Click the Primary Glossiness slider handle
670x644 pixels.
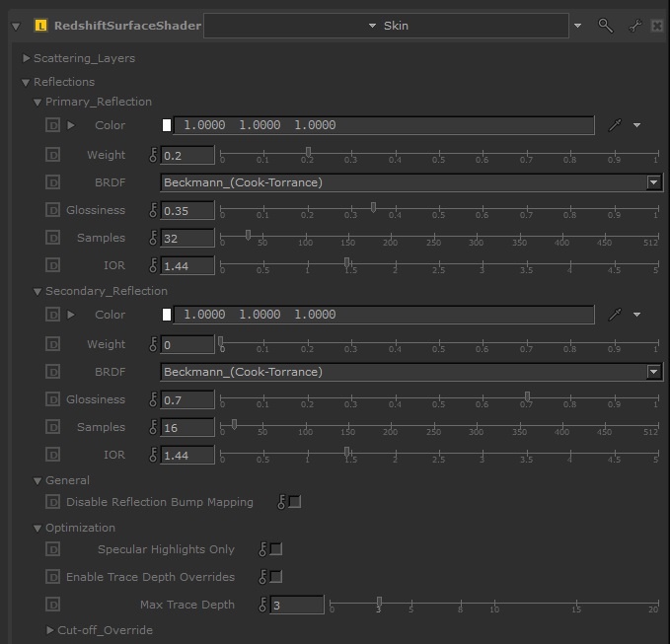(373, 207)
